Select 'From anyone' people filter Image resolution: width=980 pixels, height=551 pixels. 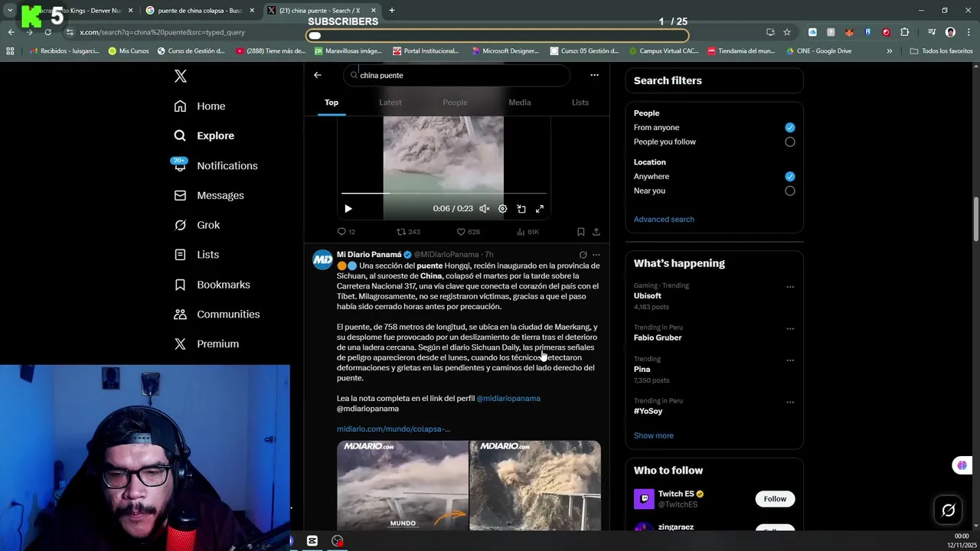pyautogui.click(x=790, y=128)
